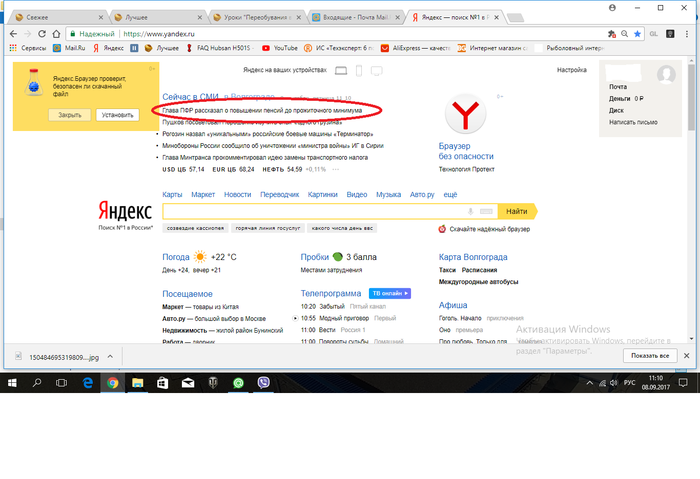
Task: Open news about Глава Минтранса
Action: pos(265,158)
